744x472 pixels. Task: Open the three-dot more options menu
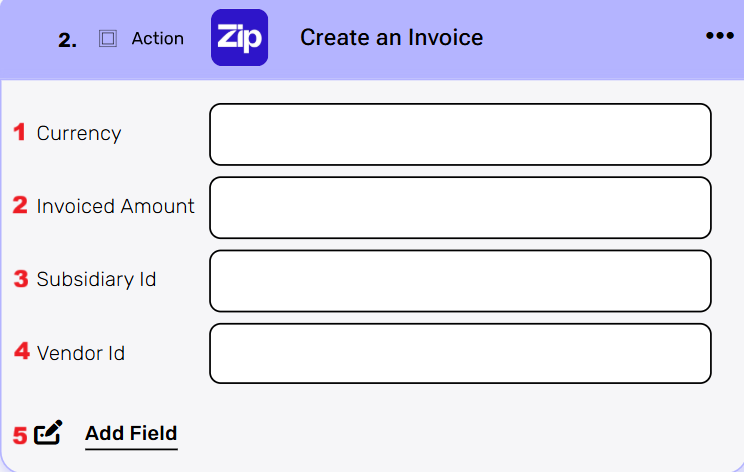720,36
